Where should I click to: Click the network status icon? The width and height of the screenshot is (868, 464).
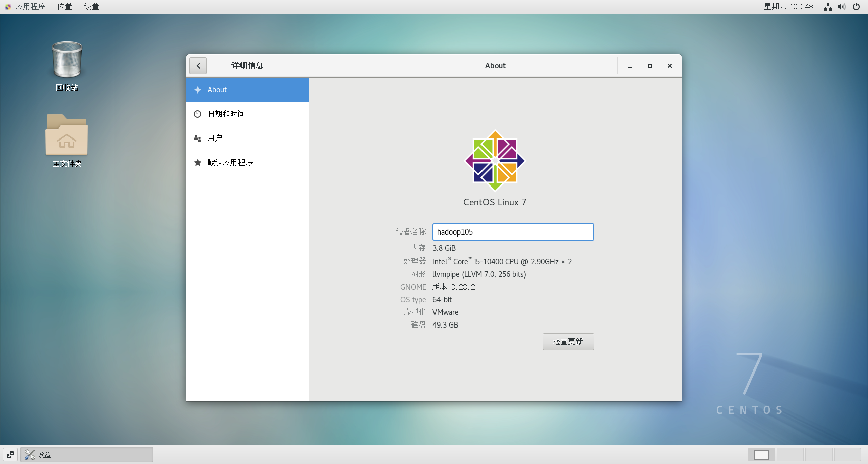828,7
